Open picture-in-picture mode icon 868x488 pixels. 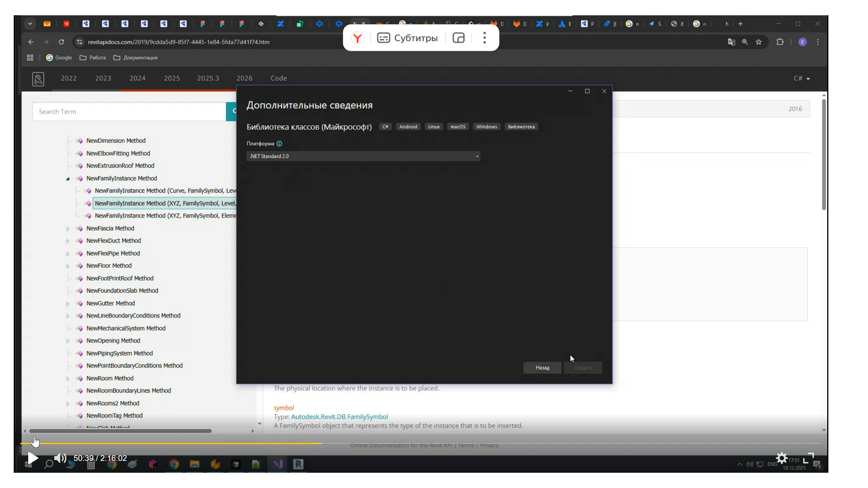[458, 38]
